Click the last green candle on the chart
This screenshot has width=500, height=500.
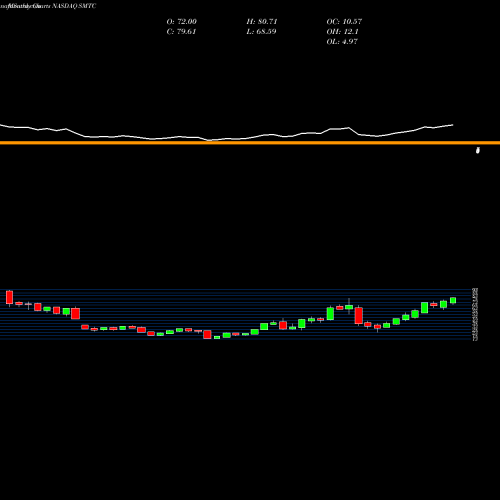tap(453, 300)
